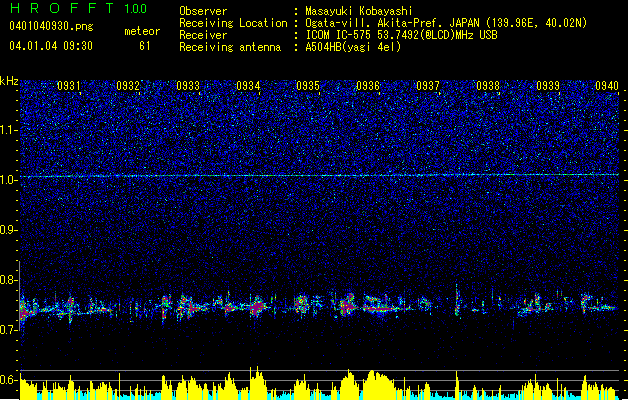The height and width of the screenshot is (400, 629).
Task: Click the Ogata-vill. Akita-Pref. JAPAN location text
Action: [446, 23]
